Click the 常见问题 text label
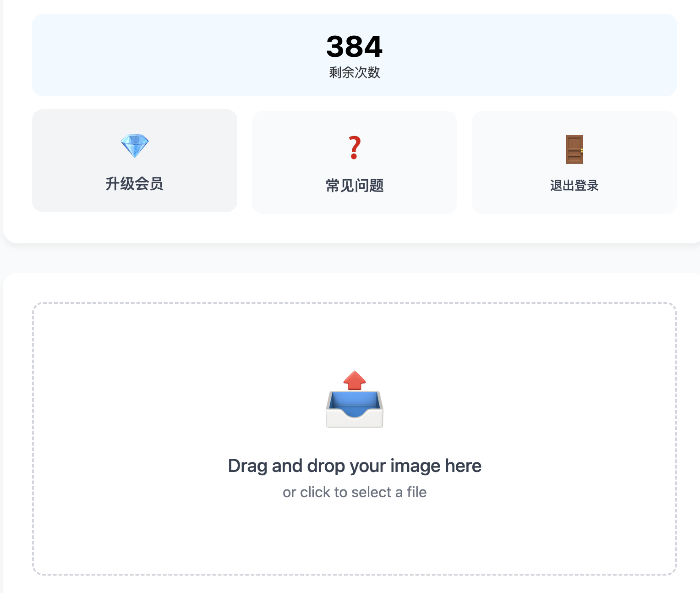 click(355, 186)
